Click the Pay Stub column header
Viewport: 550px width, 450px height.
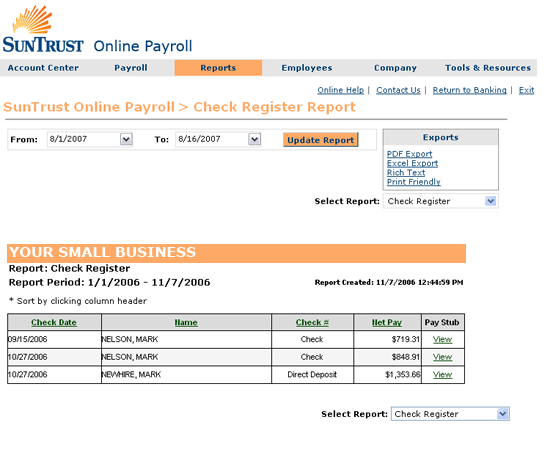pyautogui.click(x=442, y=322)
